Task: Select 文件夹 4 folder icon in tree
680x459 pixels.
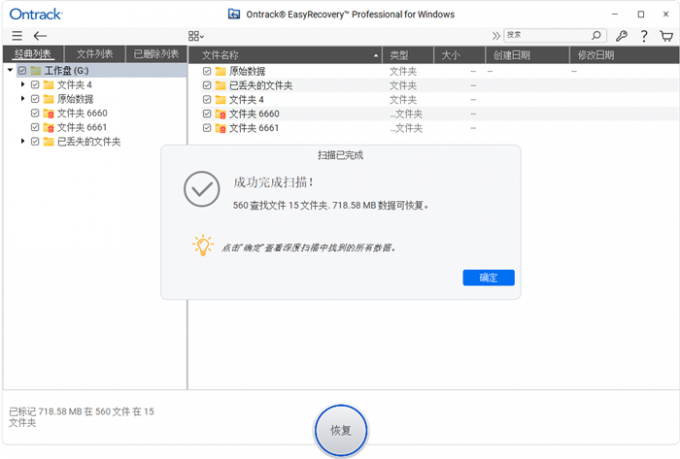Action: [x=49, y=85]
